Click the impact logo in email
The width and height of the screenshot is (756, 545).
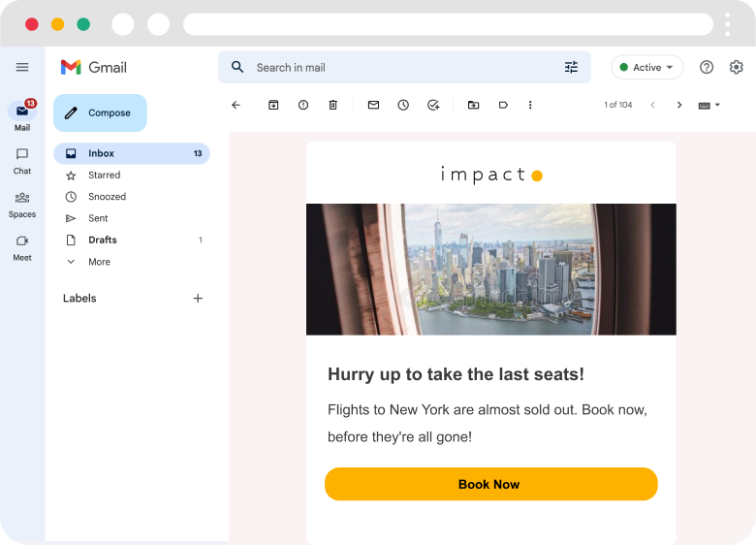tap(491, 175)
